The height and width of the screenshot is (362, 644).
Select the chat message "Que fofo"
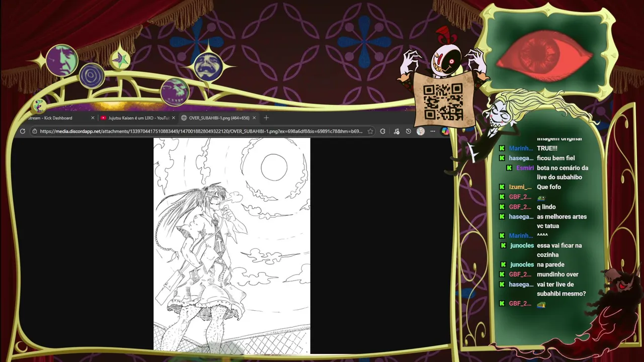[x=549, y=187]
